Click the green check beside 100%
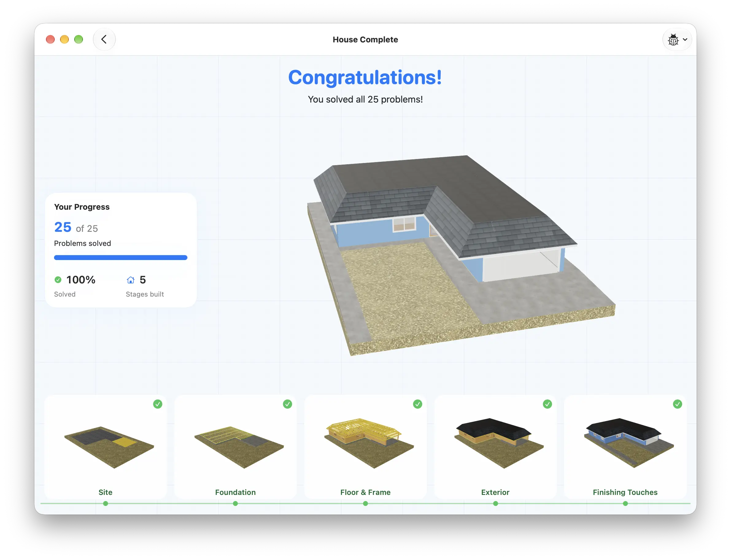Image resolution: width=731 pixels, height=560 pixels. [x=58, y=280]
